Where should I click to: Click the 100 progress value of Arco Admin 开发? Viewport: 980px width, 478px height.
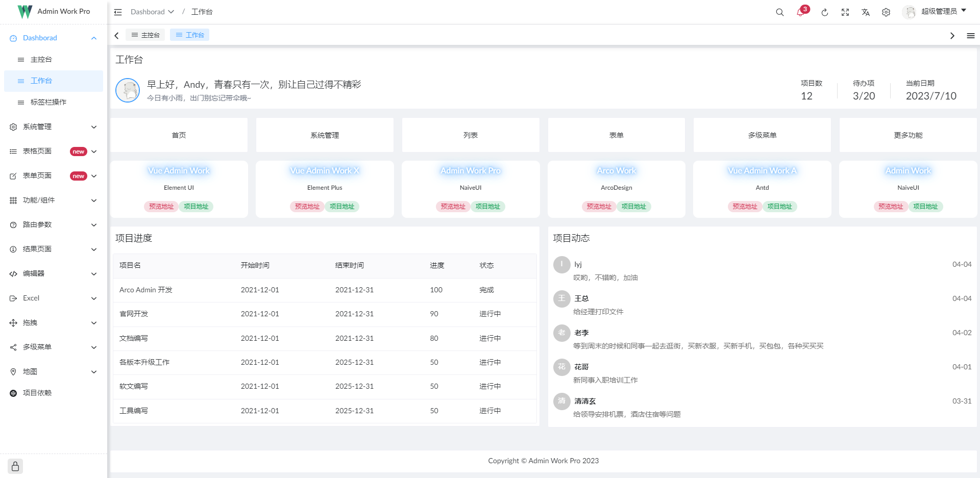click(x=435, y=290)
